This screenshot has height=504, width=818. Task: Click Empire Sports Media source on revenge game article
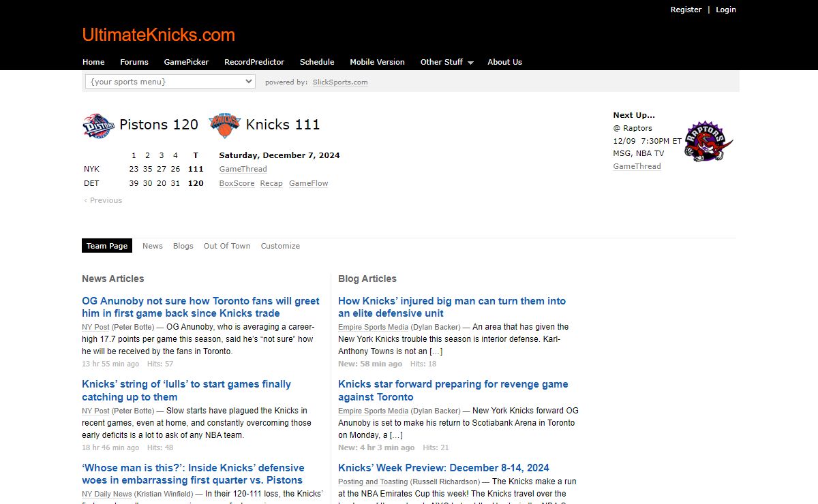tap(373, 411)
